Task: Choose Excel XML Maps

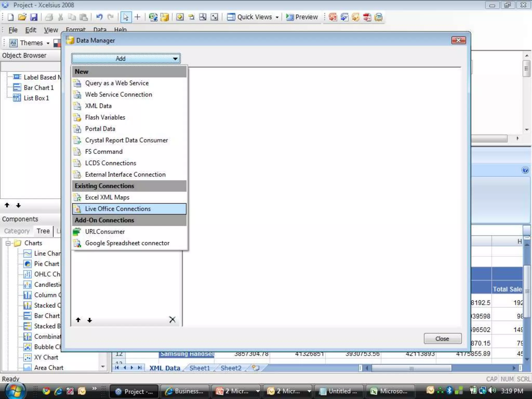Action: point(129,197)
